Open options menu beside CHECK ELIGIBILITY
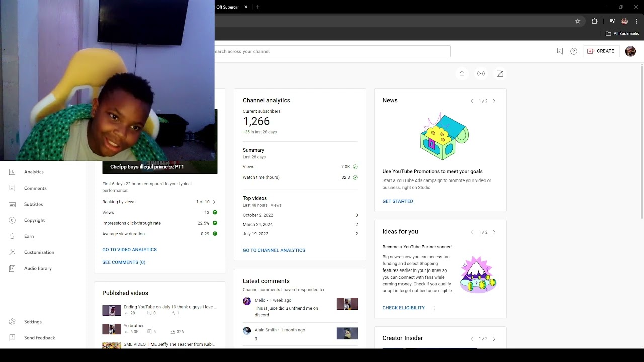The width and height of the screenshot is (644, 362). pos(434,308)
